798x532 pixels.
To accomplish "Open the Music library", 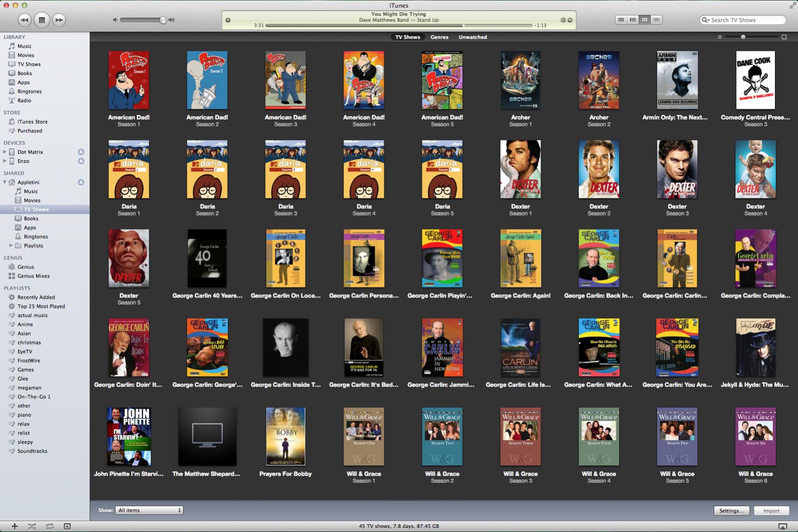I will coord(24,46).
